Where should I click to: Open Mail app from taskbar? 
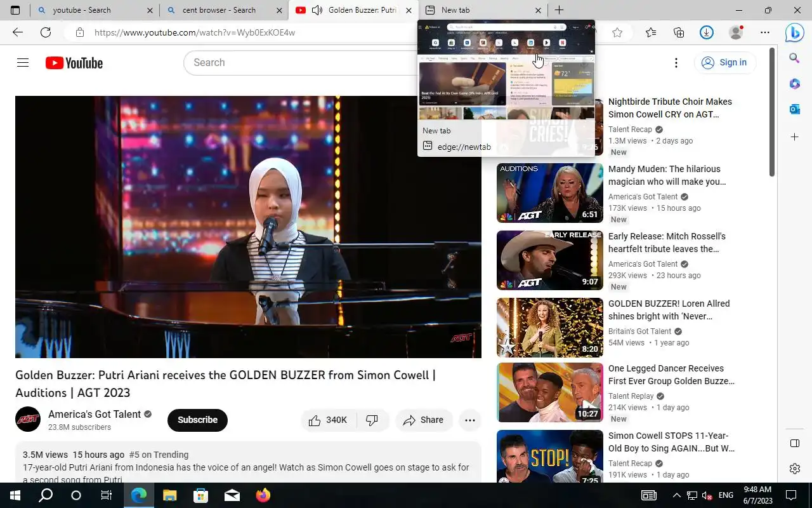232,495
